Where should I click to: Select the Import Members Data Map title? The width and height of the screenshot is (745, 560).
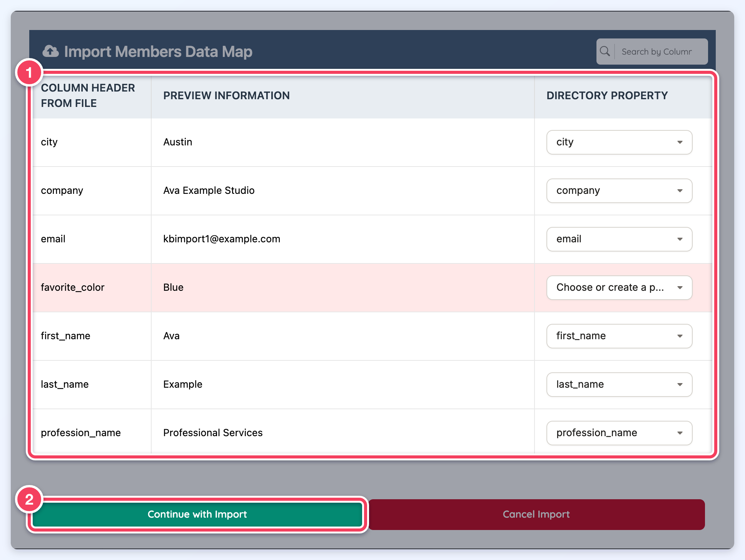pos(158,52)
